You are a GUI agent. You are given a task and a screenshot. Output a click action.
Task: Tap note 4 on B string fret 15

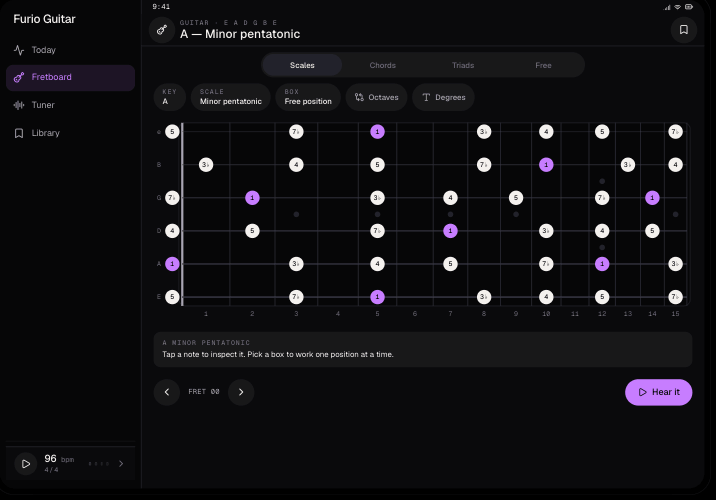pos(675,165)
